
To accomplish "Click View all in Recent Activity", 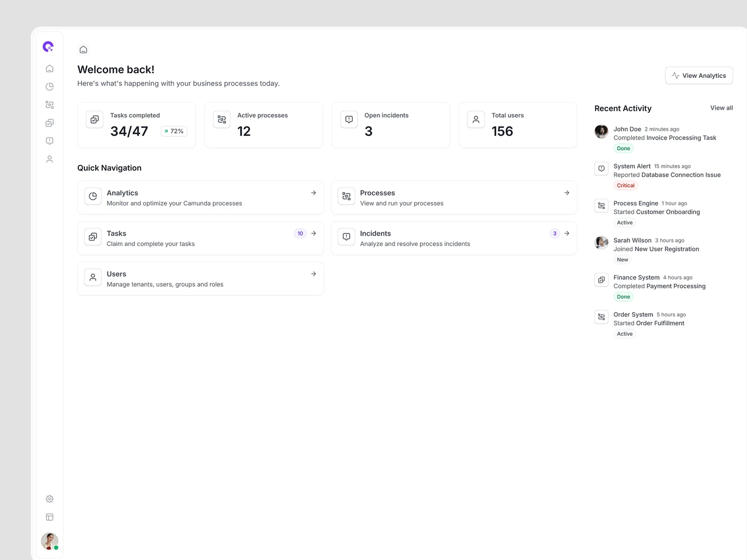I will [721, 108].
